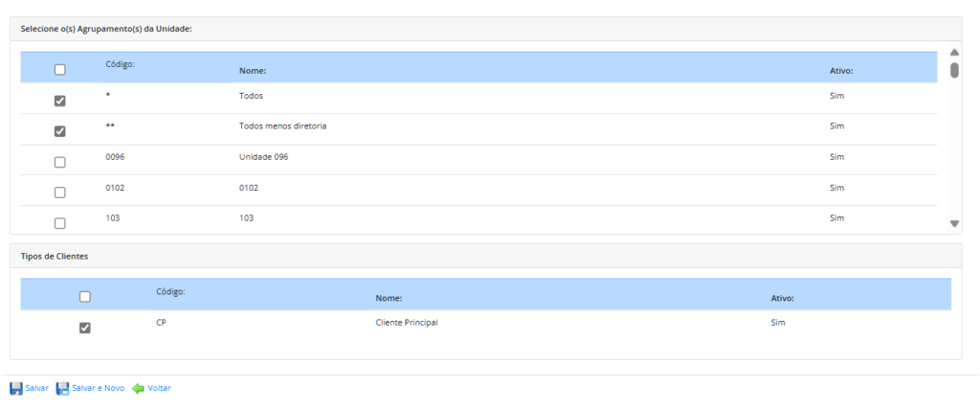Click the Voltar link text
Image resolution: width=980 pixels, height=410 pixels.
(160, 388)
